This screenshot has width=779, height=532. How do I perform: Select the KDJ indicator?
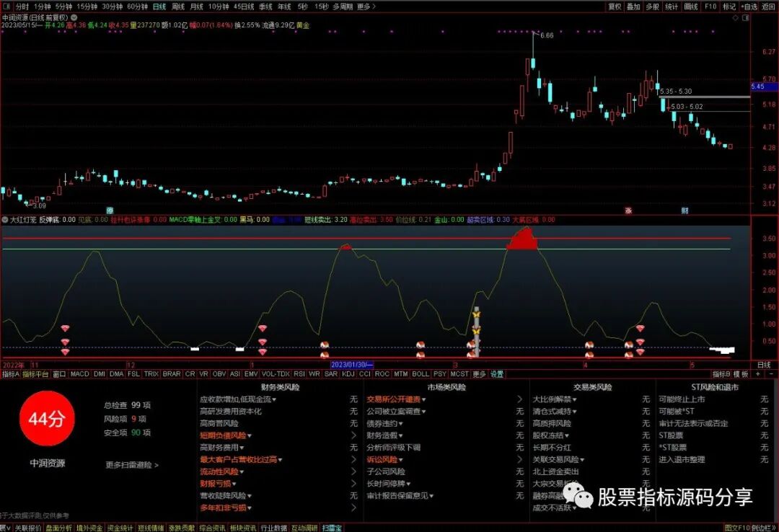pyautogui.click(x=348, y=374)
